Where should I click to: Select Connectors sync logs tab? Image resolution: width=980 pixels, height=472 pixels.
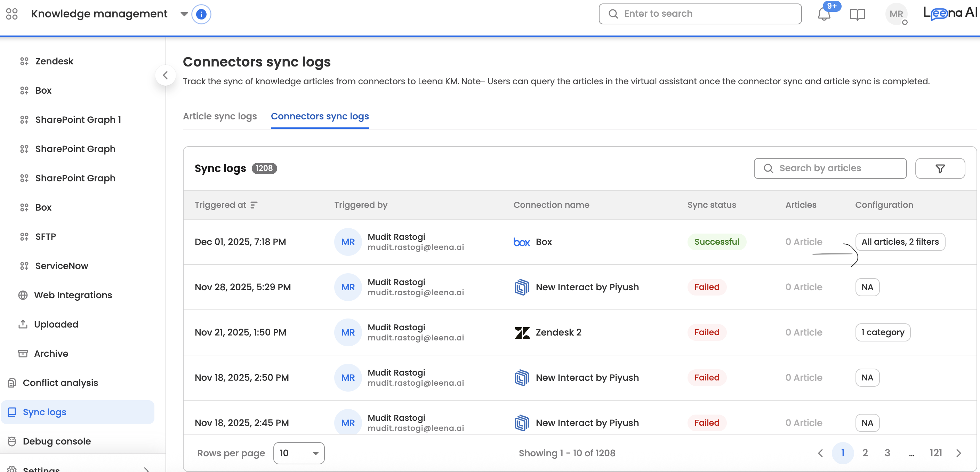pyautogui.click(x=320, y=116)
